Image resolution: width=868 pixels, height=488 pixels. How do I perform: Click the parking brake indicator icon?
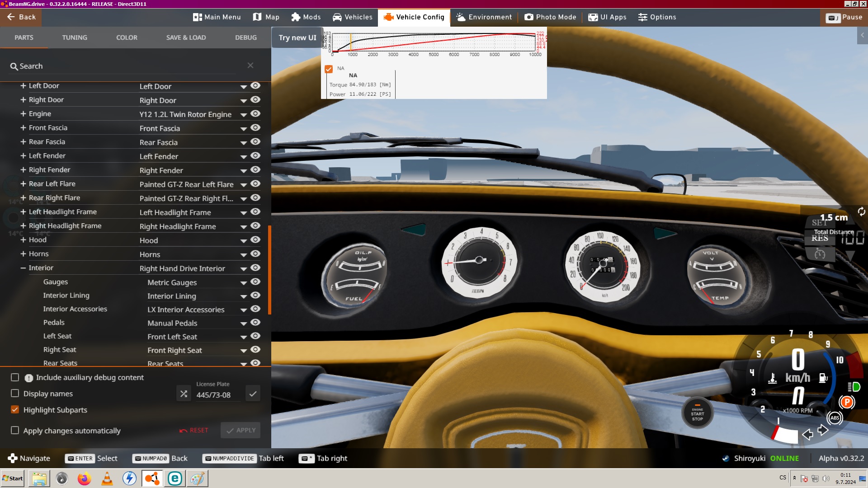coord(847,402)
